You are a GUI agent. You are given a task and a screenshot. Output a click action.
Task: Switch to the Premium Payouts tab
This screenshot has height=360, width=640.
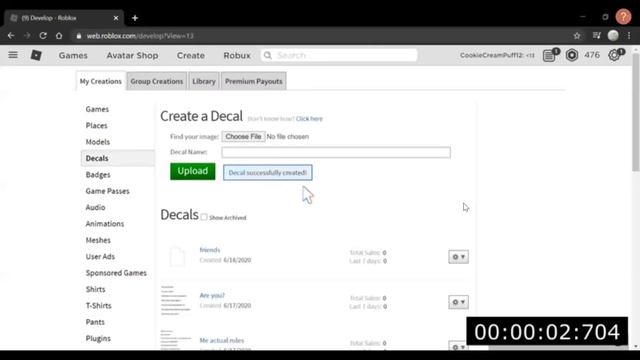tap(253, 81)
